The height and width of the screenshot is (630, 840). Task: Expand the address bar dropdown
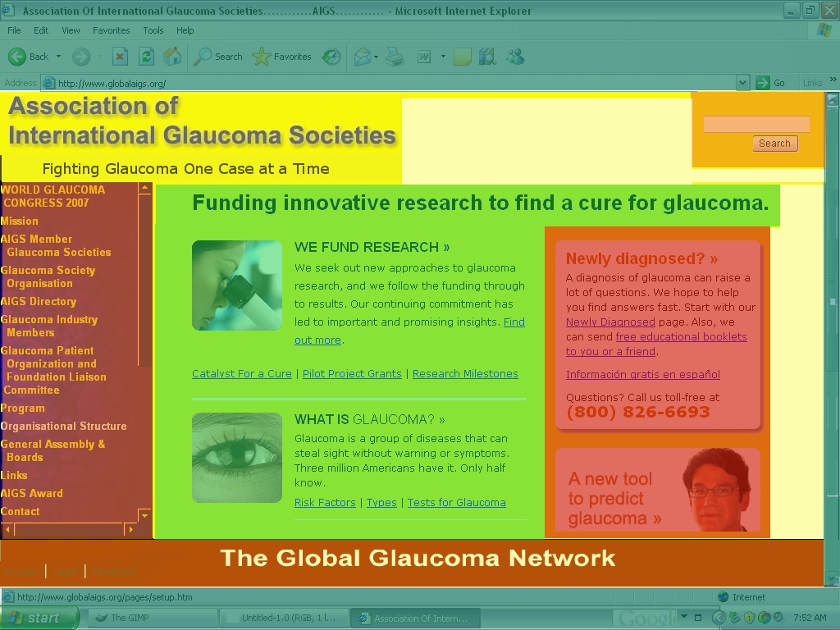tap(742, 83)
